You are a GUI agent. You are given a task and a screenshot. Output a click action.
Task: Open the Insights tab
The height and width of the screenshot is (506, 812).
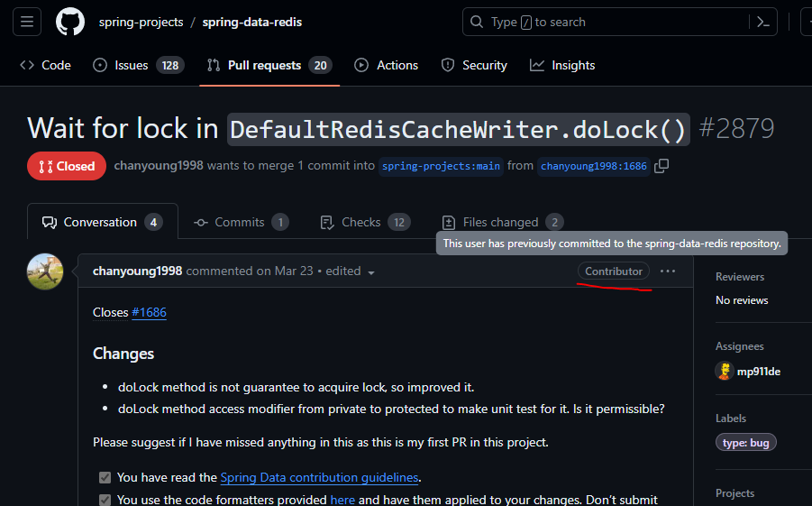[562, 65]
